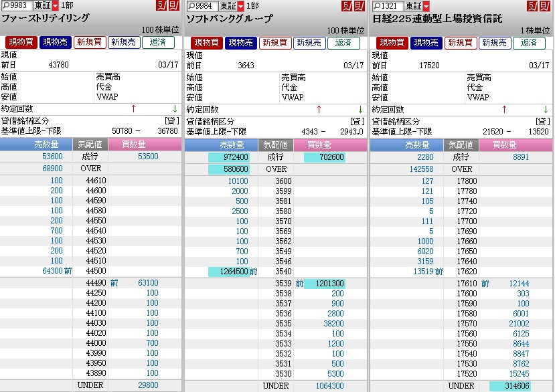The height and width of the screenshot is (392, 555).
Task: Click the '5' chart icon in the ファーストリテイリング panel
Action: pos(161,6)
